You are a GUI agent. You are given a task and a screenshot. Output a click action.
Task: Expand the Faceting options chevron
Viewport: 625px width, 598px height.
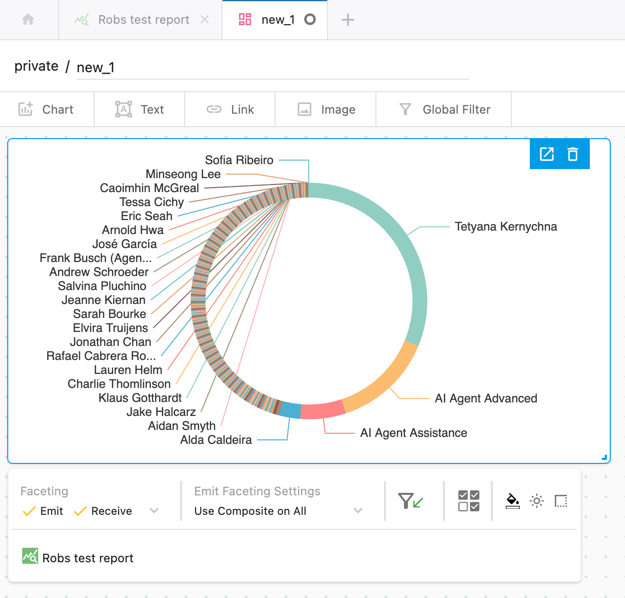click(x=154, y=511)
